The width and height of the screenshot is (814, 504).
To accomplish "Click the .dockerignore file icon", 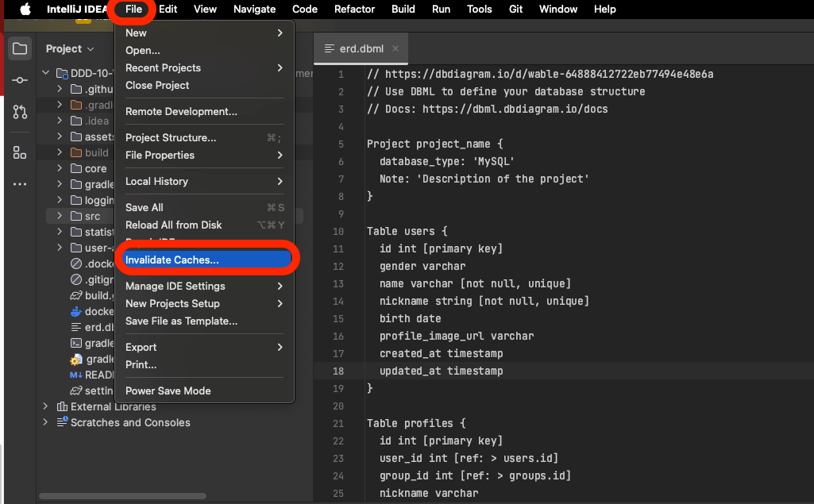I will pyautogui.click(x=76, y=264).
